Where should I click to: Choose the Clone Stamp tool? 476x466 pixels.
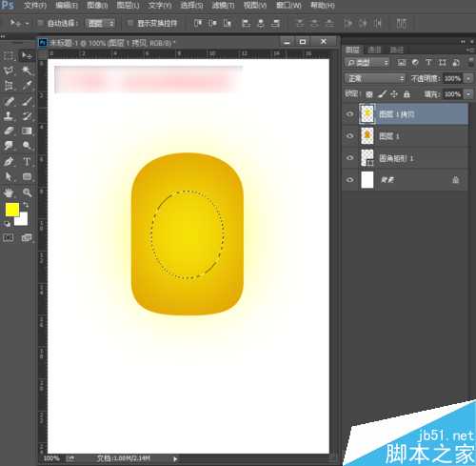point(9,116)
